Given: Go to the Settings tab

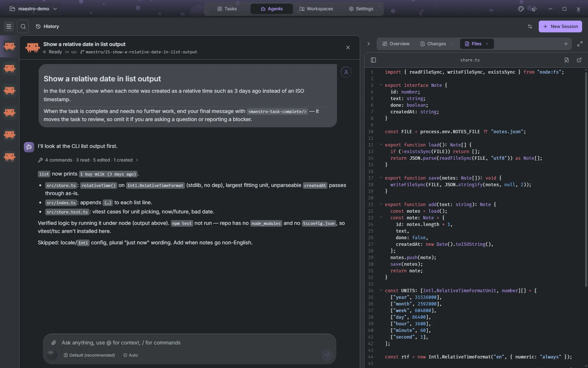Looking at the screenshot, I should pos(361,9).
